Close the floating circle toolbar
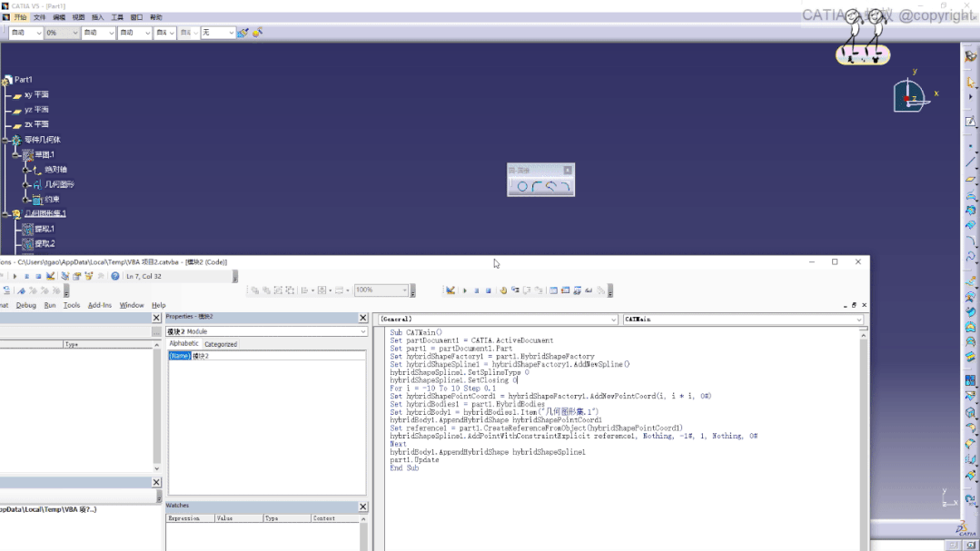The height and width of the screenshot is (551, 980). click(568, 170)
